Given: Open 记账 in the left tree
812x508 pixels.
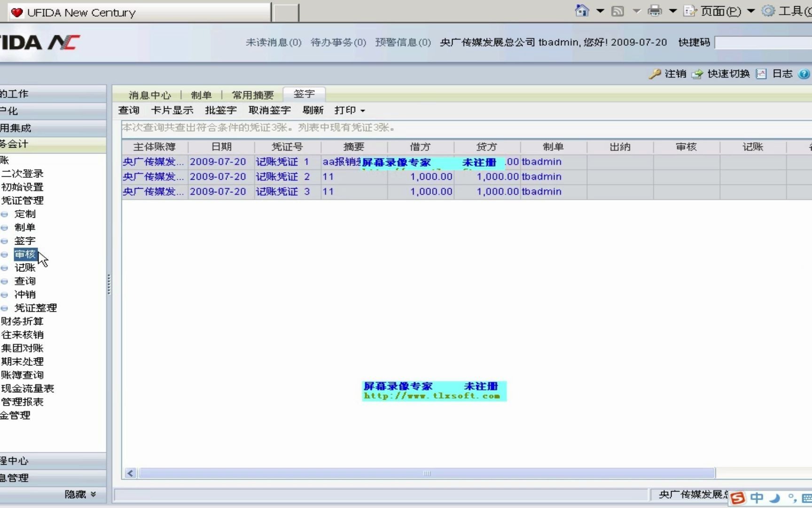Looking at the screenshot, I should coord(25,268).
